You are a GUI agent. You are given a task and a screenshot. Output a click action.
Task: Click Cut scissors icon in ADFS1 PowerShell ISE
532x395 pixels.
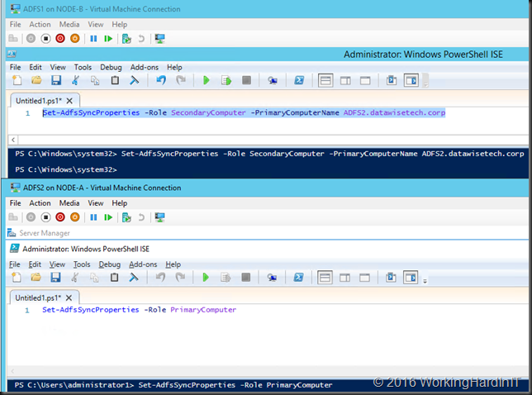[x=76, y=80]
